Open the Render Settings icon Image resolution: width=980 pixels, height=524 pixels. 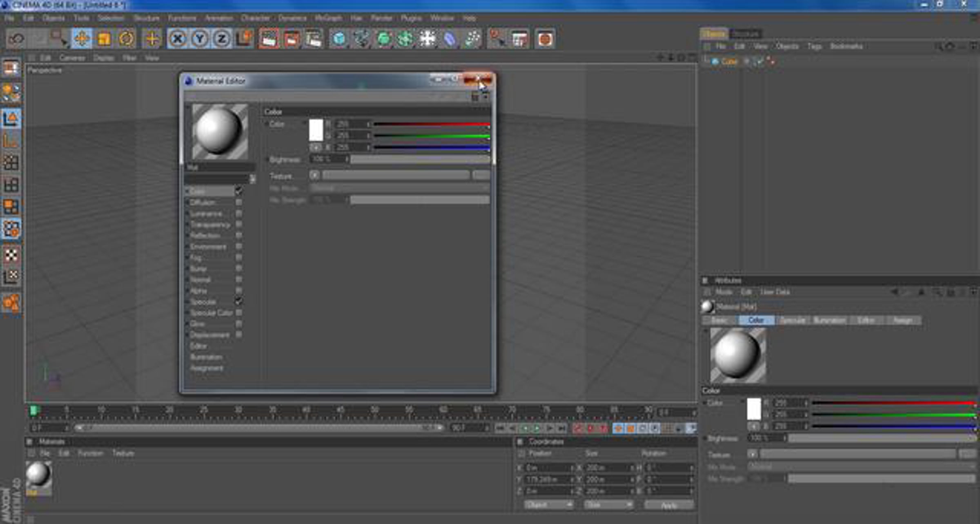tap(313, 39)
